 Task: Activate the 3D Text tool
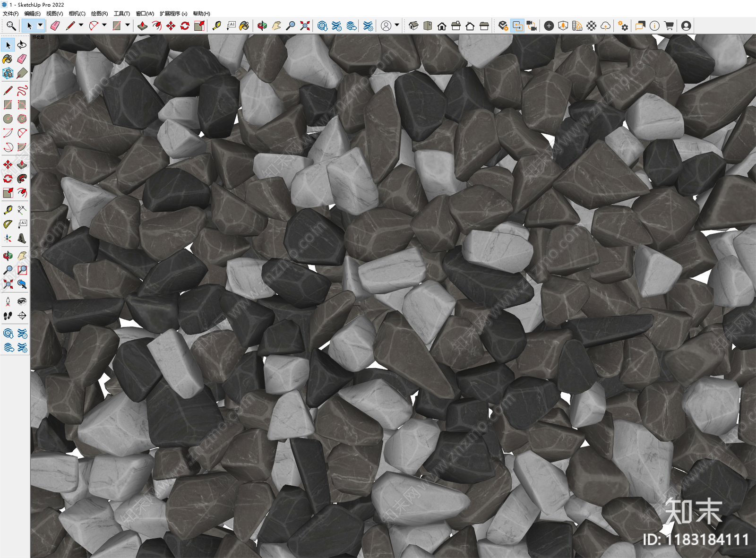pos(22,239)
